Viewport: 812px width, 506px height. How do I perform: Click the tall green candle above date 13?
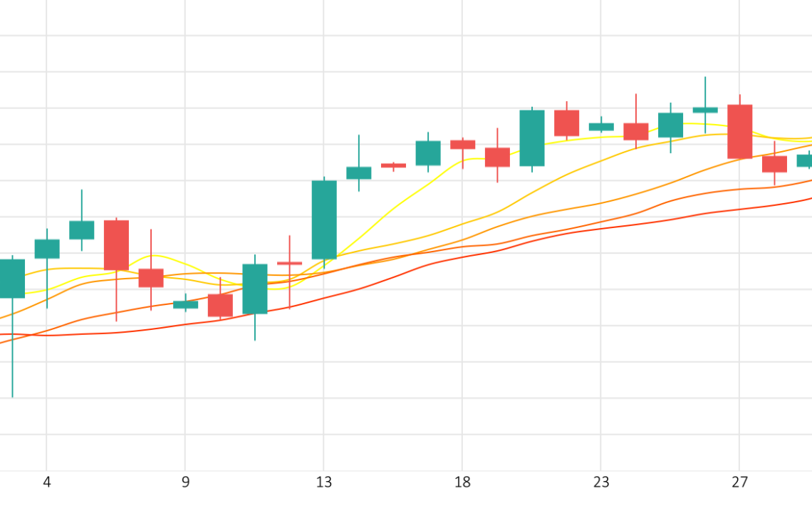point(324,220)
